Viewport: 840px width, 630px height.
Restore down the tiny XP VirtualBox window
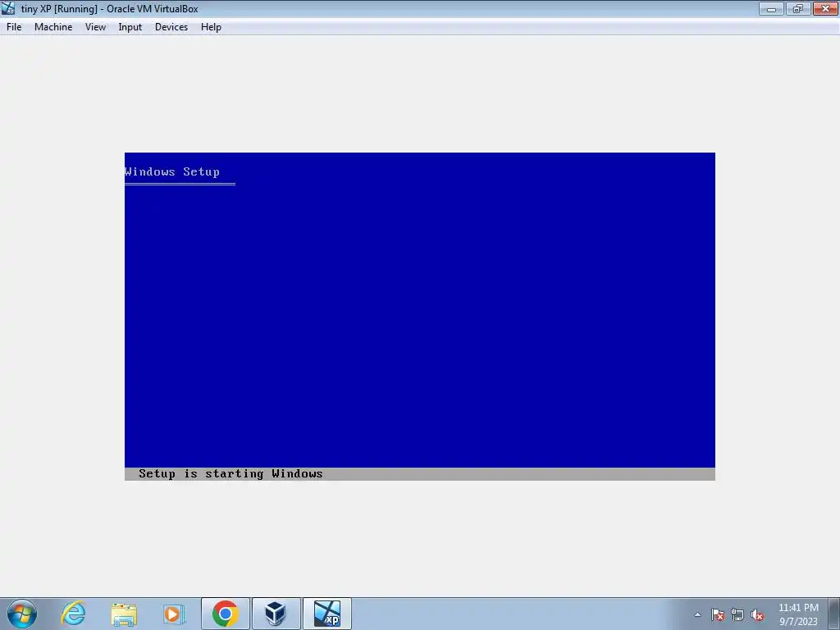[x=798, y=8]
